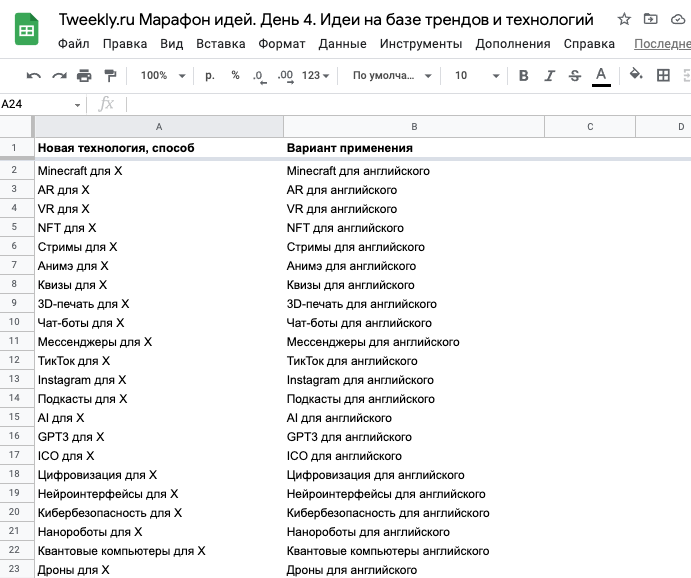Screen dimensions: 691x578
Task: Toggle bold formatting
Action: (524, 76)
